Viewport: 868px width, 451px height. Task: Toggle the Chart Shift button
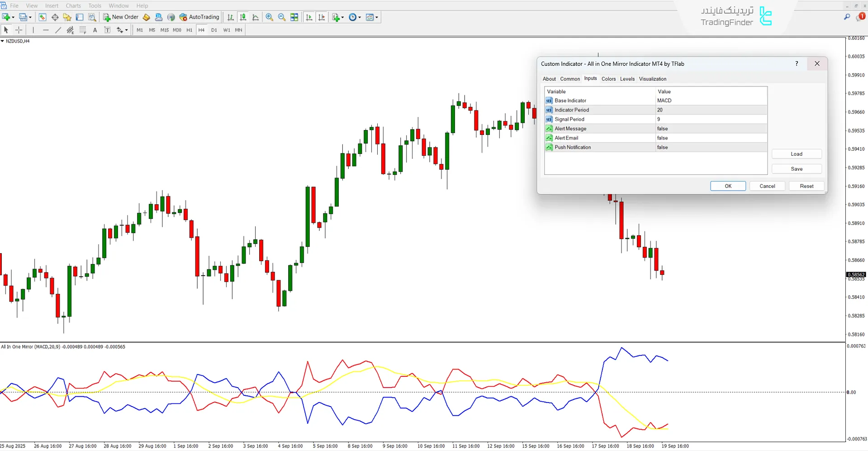click(x=322, y=17)
